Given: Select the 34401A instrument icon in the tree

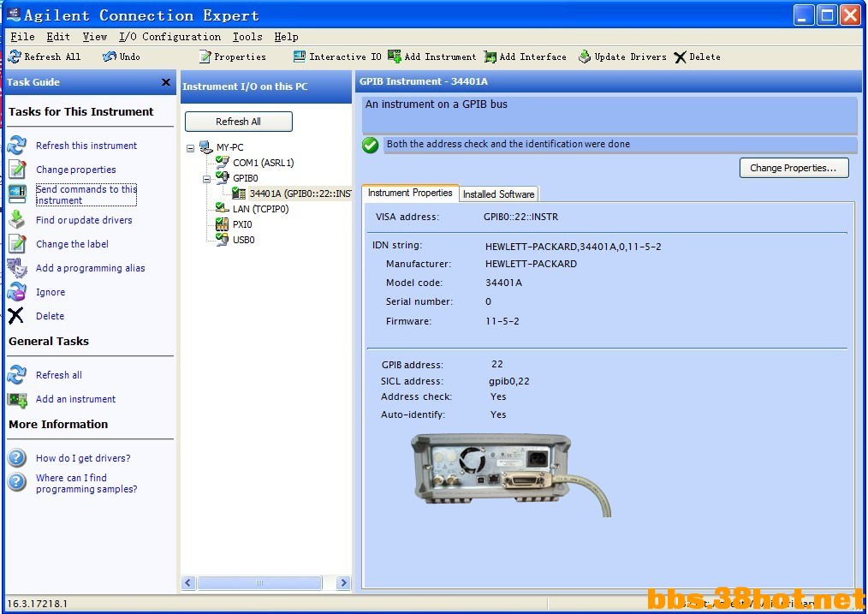Looking at the screenshot, I should (x=239, y=194).
